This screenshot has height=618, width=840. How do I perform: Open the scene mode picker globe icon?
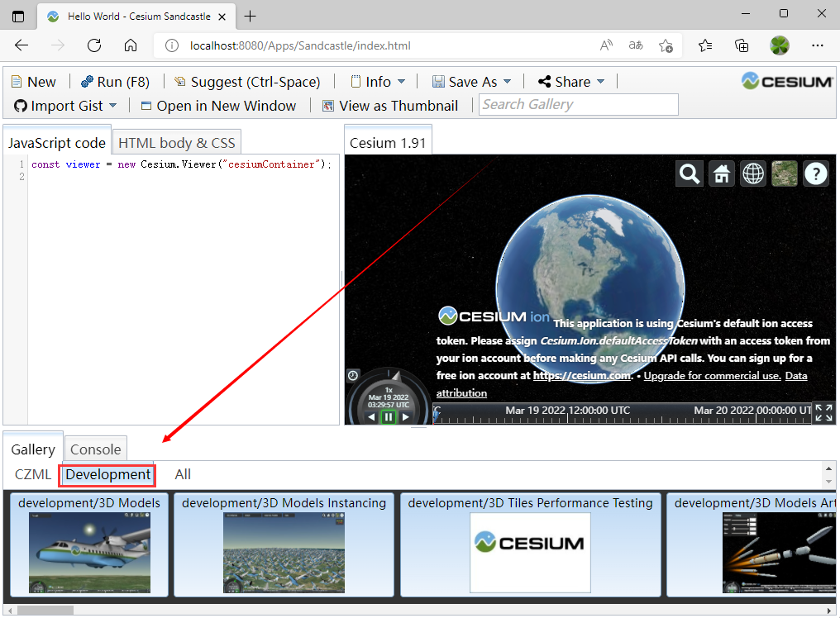click(752, 174)
